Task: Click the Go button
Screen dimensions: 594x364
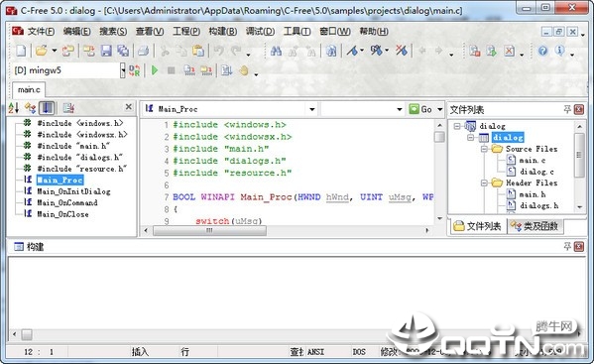Action: [420, 109]
